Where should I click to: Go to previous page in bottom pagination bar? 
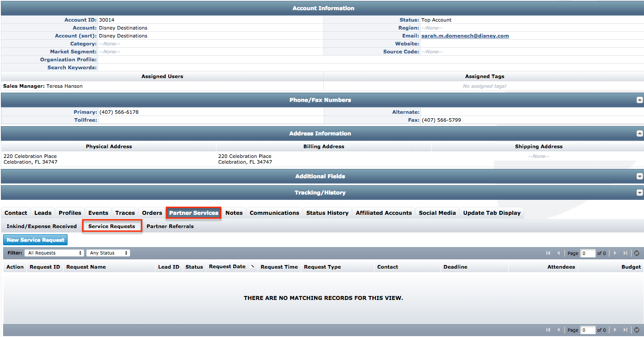(559, 330)
